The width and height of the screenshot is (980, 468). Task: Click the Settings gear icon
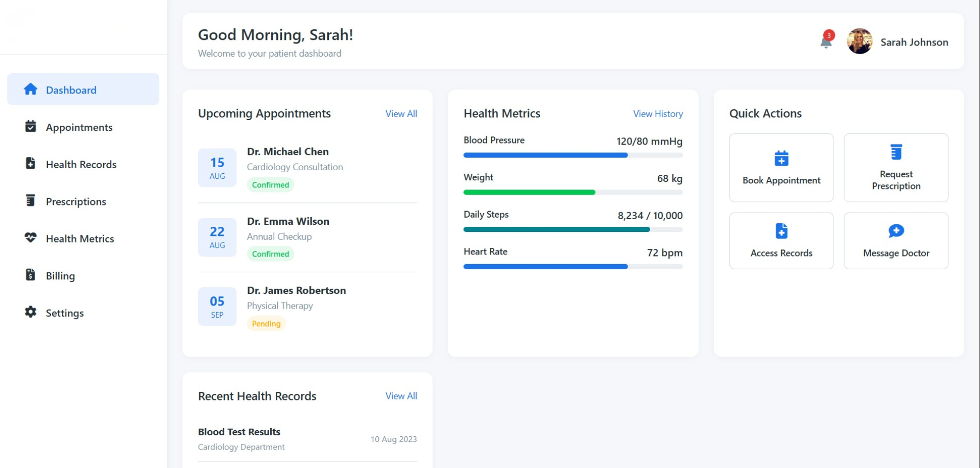(30, 312)
